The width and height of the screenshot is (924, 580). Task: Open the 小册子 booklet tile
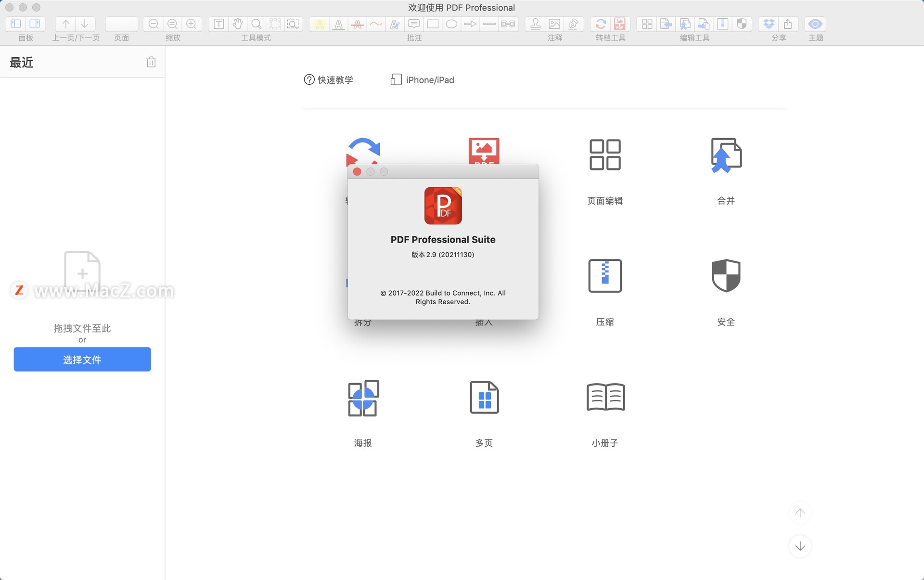605,413
